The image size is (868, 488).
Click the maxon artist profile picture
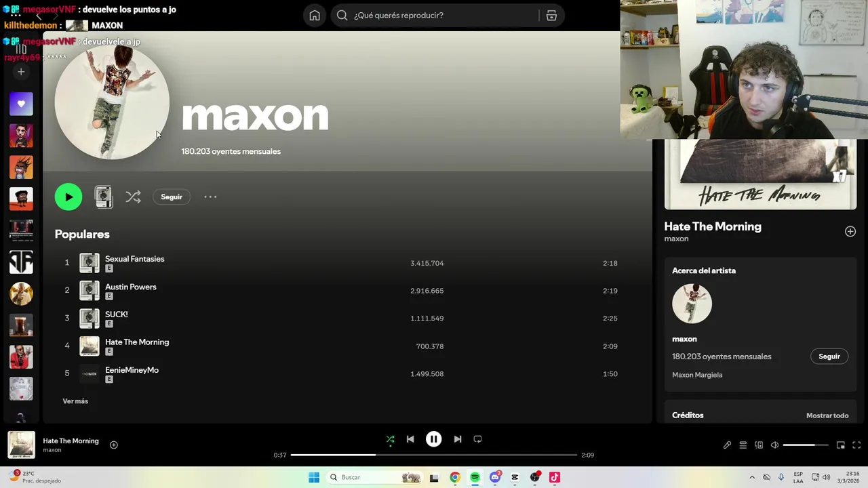click(x=112, y=102)
